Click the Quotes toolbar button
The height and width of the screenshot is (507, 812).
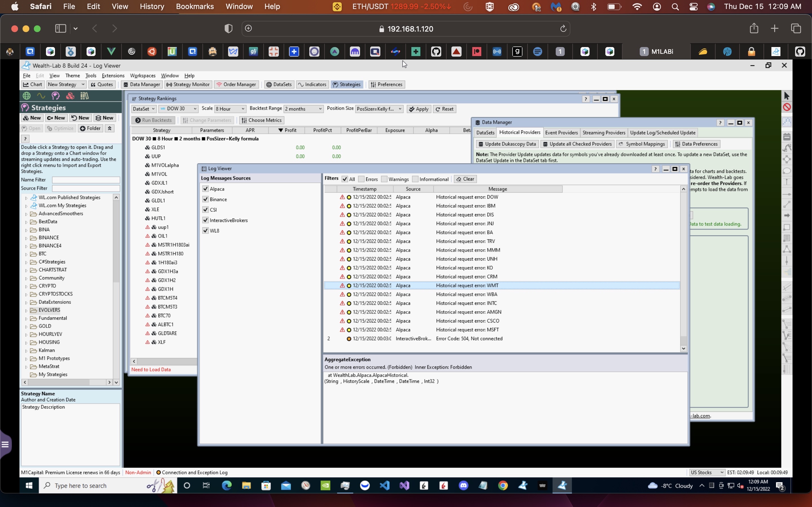[x=102, y=84]
